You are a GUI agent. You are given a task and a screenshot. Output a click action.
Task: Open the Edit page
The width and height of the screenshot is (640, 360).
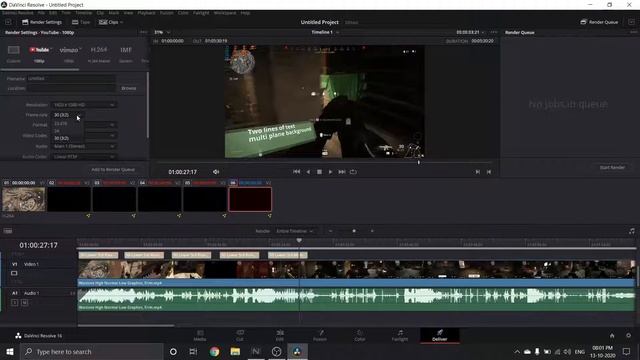point(280,336)
